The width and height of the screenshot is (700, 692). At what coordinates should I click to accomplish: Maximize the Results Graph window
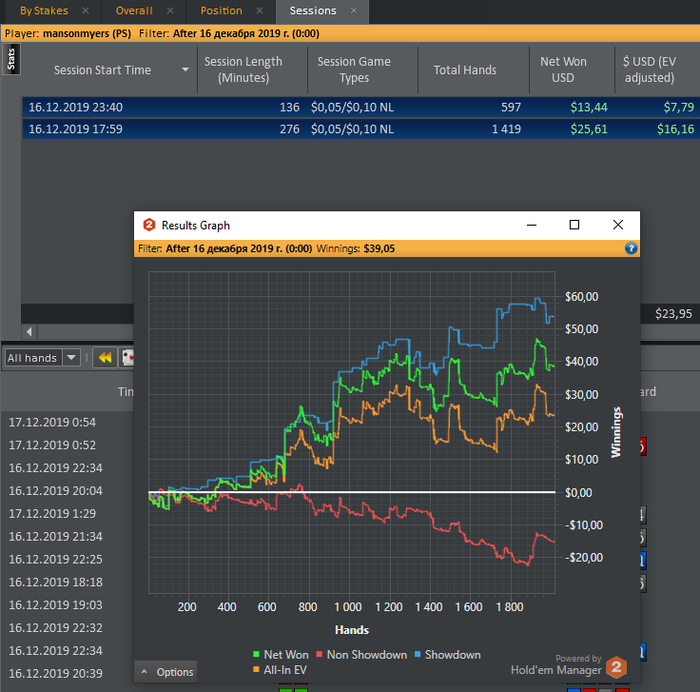[x=574, y=225]
